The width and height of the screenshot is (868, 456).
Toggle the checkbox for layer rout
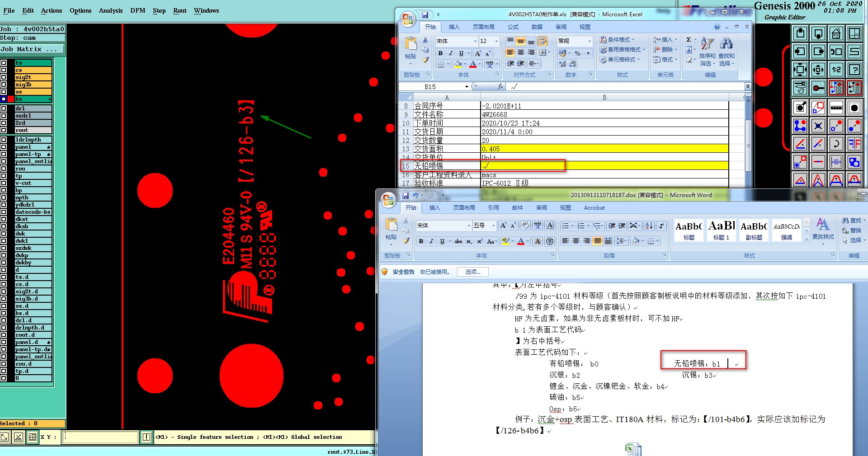pyautogui.click(x=4, y=130)
